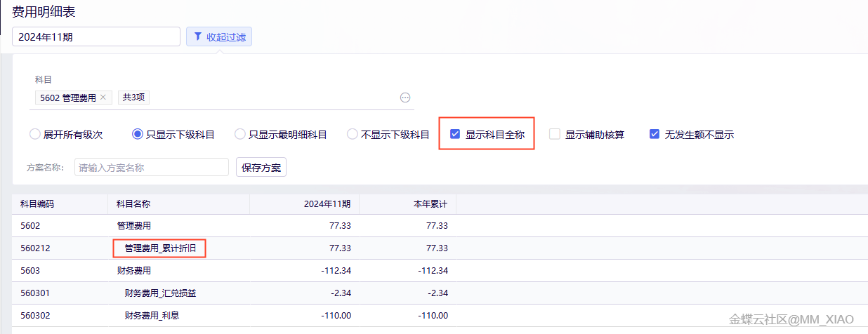Screen dimensions: 868x334
Task: Uncheck the 显示科目全称 checkbox
Action: 455,134
